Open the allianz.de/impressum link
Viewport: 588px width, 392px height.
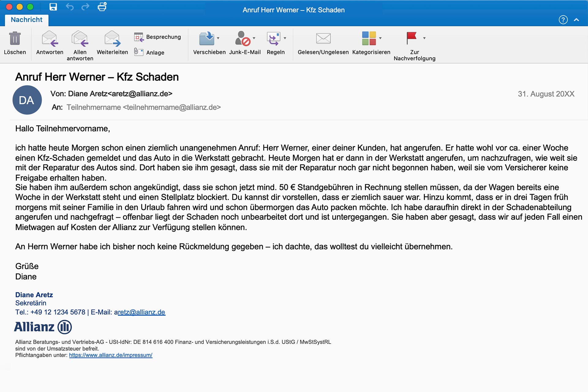pyautogui.click(x=111, y=355)
